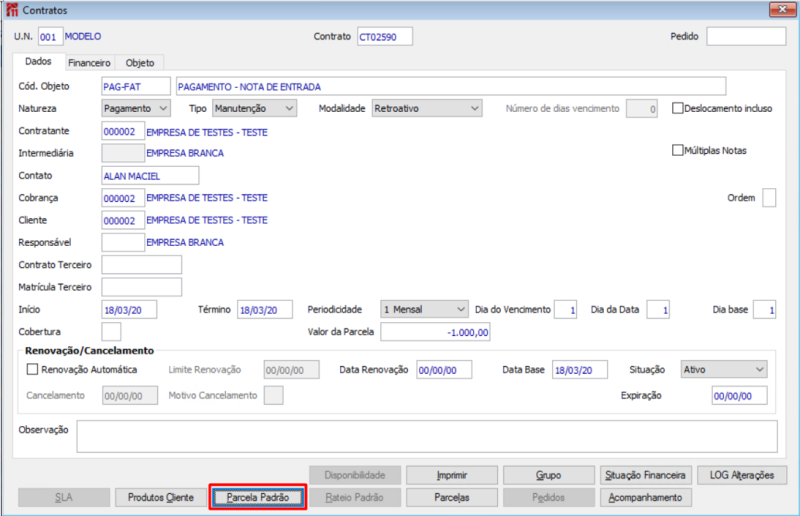The width and height of the screenshot is (800, 516).
Task: Open the Situação dropdown showing Ativo
Action: pyautogui.click(x=724, y=369)
